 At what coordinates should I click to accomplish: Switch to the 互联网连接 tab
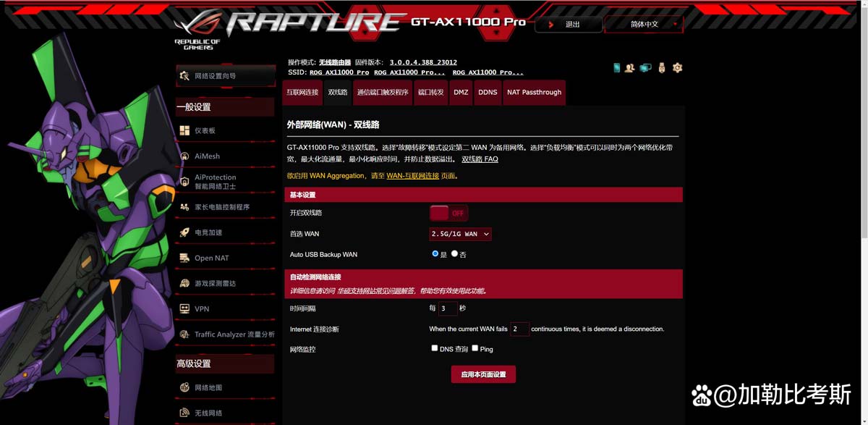click(x=302, y=93)
